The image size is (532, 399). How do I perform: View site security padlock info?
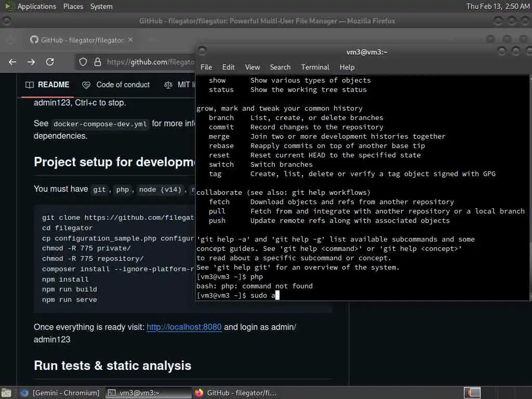(98, 62)
